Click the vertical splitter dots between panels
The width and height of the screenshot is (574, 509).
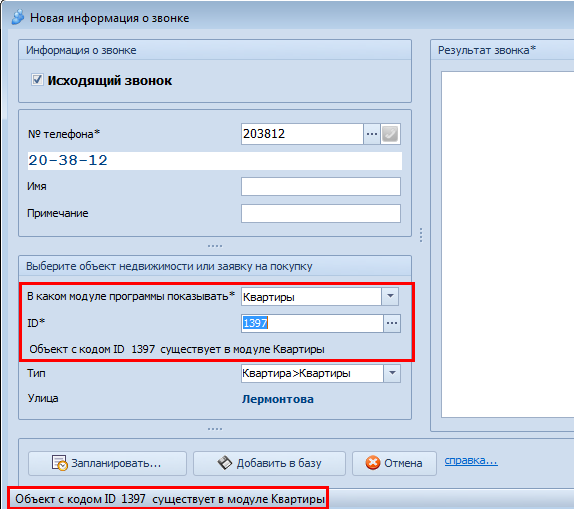point(421,235)
